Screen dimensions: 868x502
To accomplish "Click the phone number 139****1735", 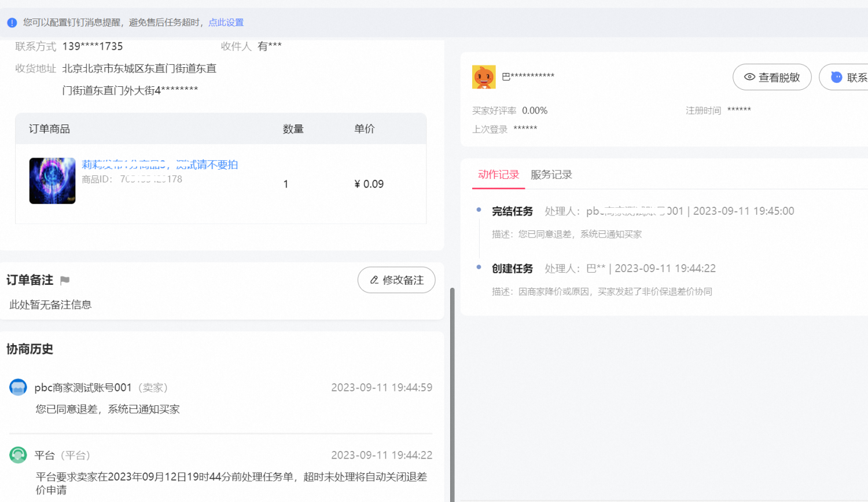I will [93, 46].
